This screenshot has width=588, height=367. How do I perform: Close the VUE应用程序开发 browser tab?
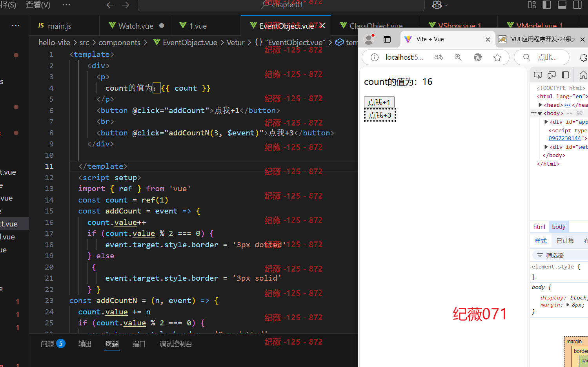583,39
